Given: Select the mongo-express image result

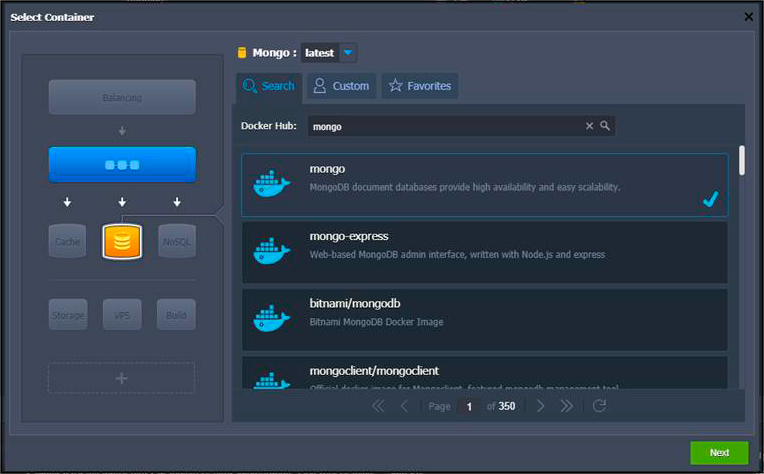Looking at the screenshot, I should click(485, 252).
